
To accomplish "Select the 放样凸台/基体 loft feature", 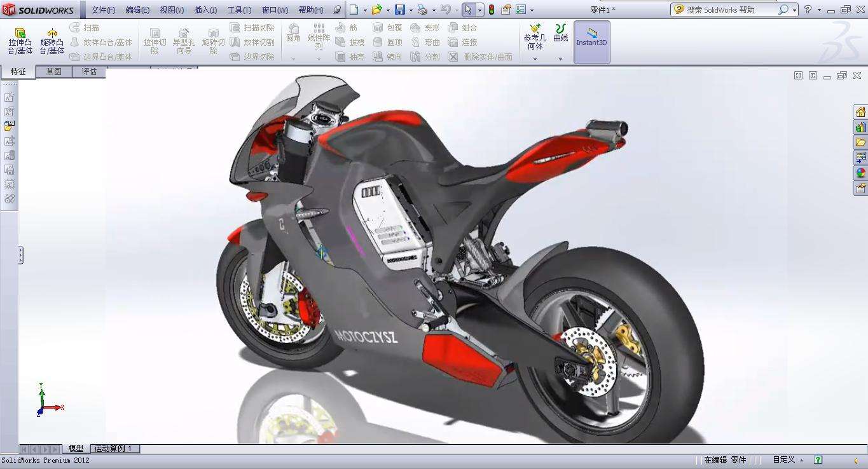I will pos(100,42).
